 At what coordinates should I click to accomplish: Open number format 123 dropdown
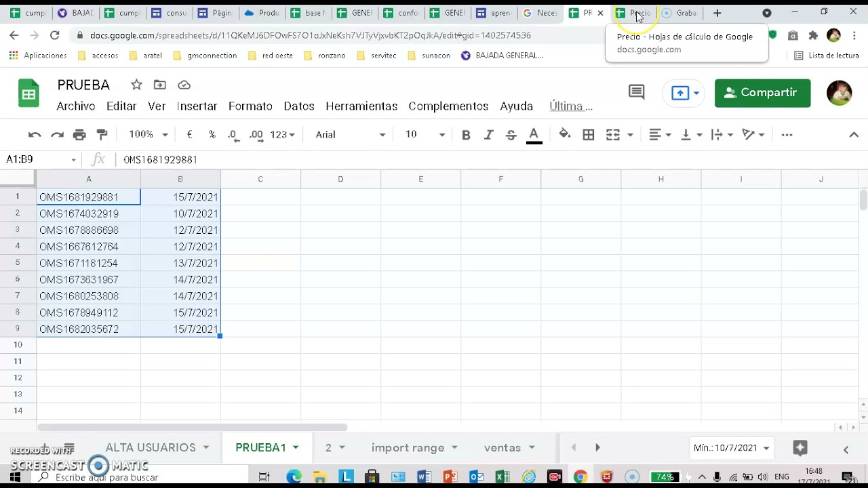pos(282,135)
